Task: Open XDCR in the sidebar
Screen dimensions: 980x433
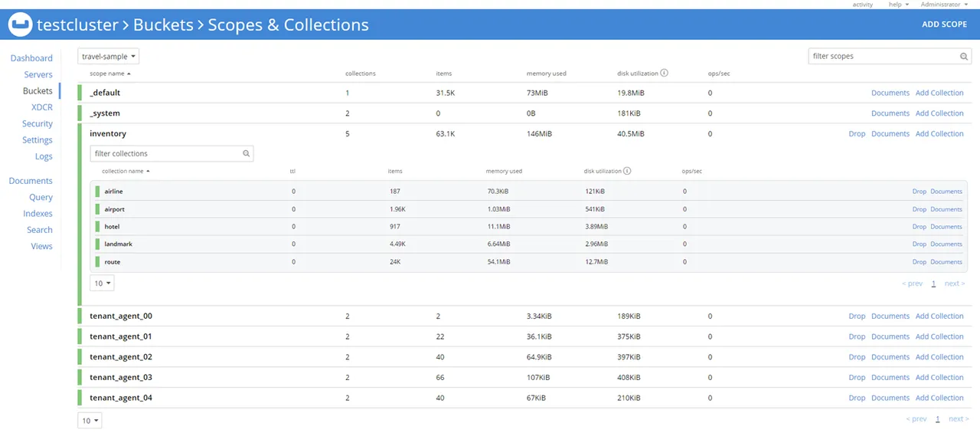Action: pyautogui.click(x=42, y=107)
